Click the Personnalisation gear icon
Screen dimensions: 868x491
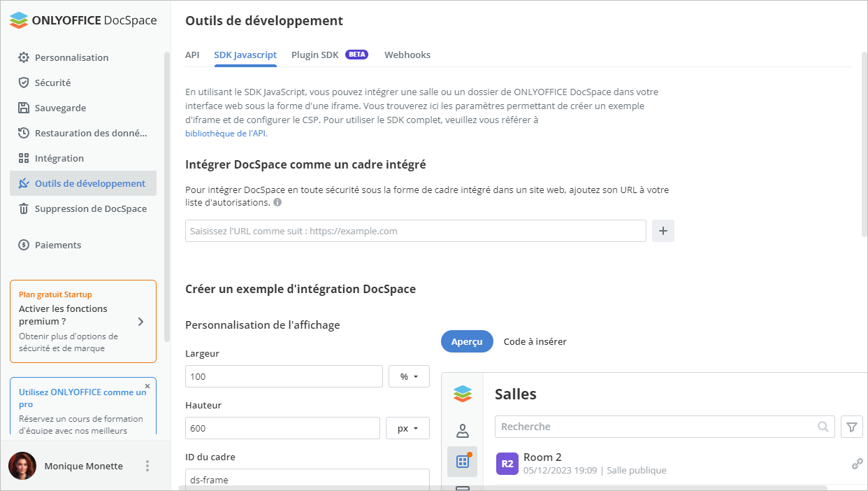click(24, 57)
